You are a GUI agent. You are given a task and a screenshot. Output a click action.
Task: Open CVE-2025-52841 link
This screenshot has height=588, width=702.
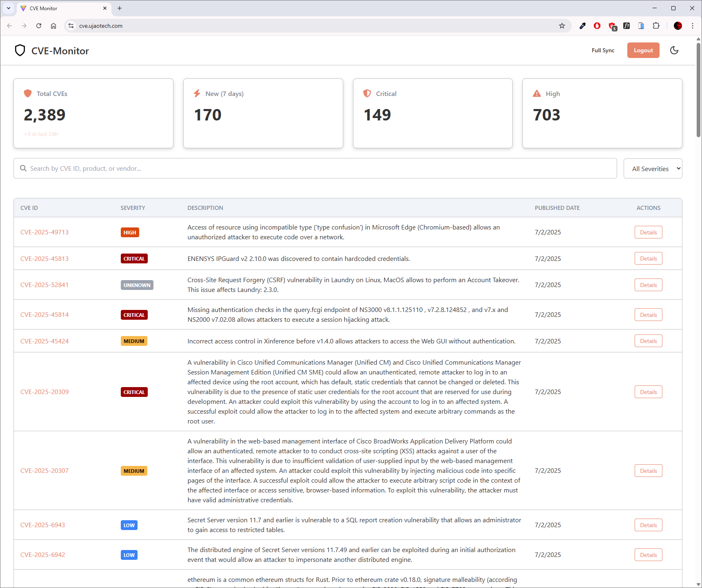point(44,285)
